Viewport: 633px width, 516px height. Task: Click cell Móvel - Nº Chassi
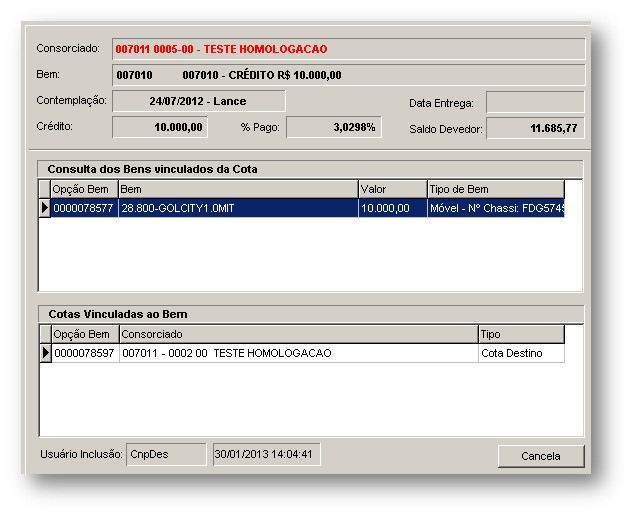[496, 208]
